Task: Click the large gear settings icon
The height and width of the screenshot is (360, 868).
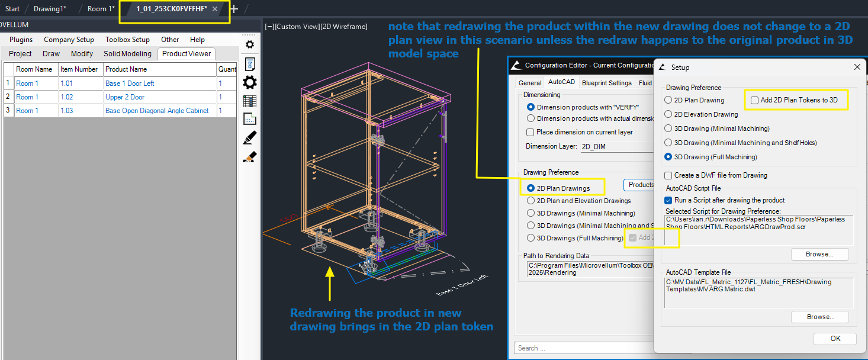Action: [250, 82]
